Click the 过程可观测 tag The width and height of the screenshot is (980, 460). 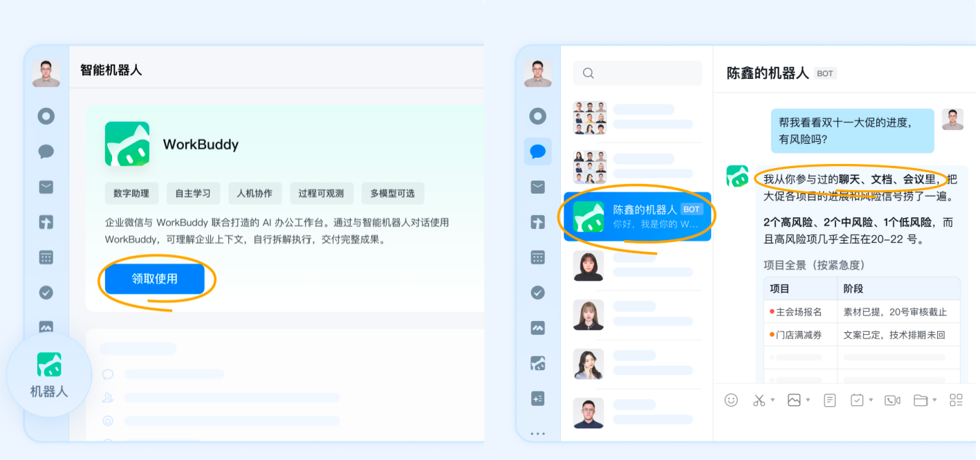pos(322,193)
